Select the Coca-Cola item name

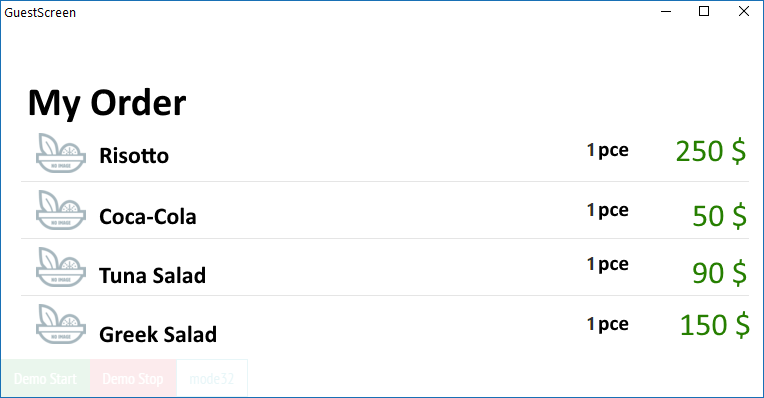click(148, 217)
